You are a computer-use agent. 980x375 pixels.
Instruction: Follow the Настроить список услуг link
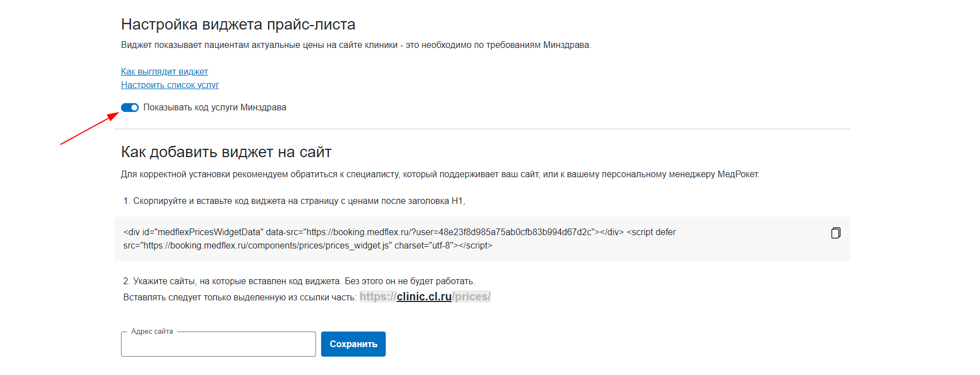pos(170,85)
